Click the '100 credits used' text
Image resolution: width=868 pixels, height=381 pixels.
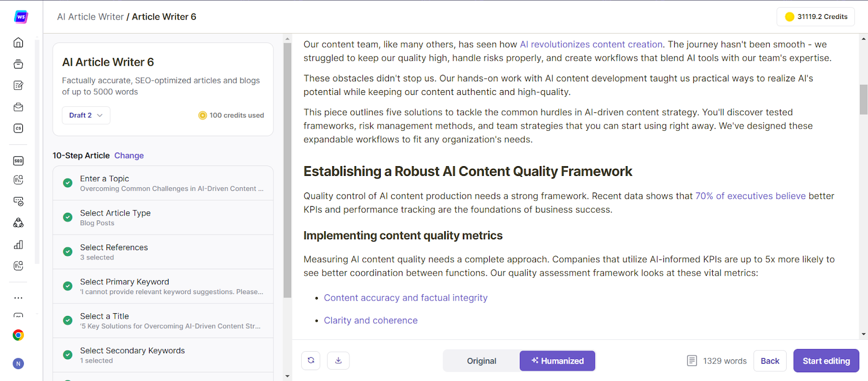(237, 115)
